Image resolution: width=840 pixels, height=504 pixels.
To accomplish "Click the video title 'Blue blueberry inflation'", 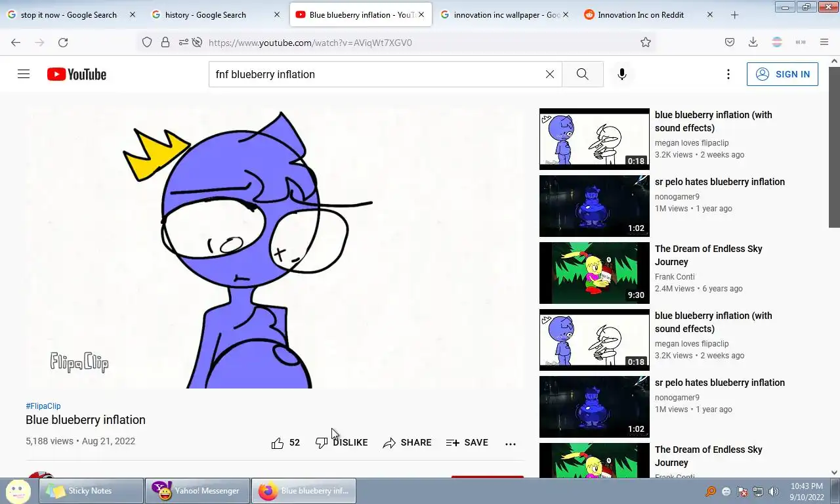I will pyautogui.click(x=85, y=420).
